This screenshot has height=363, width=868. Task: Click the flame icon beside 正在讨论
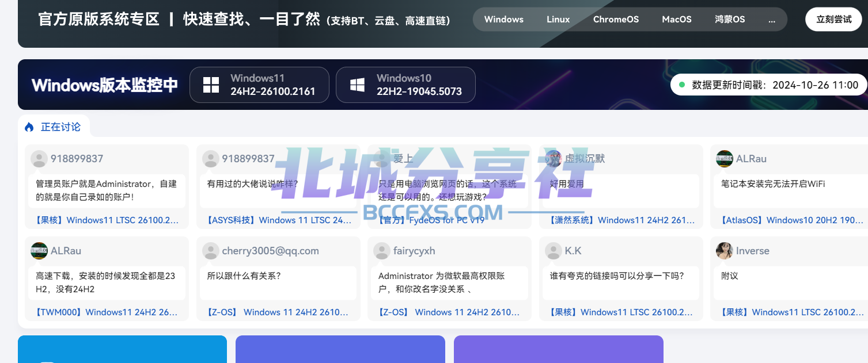tap(29, 127)
